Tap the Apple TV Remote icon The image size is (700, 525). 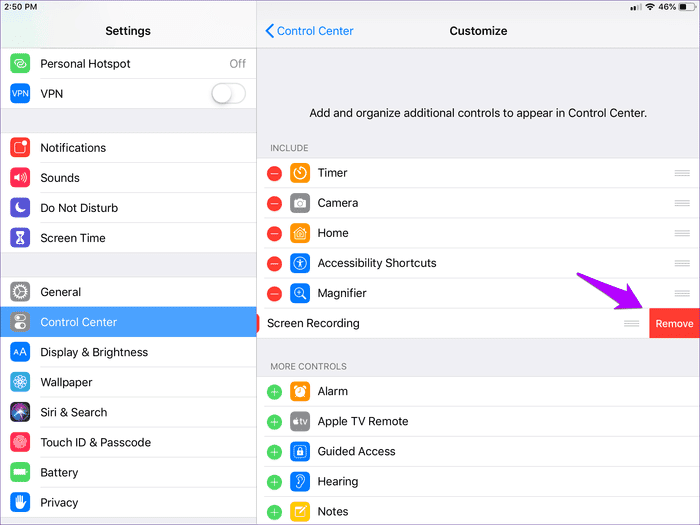(x=300, y=421)
